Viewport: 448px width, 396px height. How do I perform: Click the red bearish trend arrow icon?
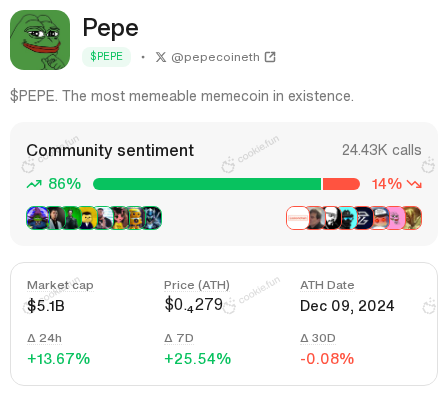coord(414,184)
